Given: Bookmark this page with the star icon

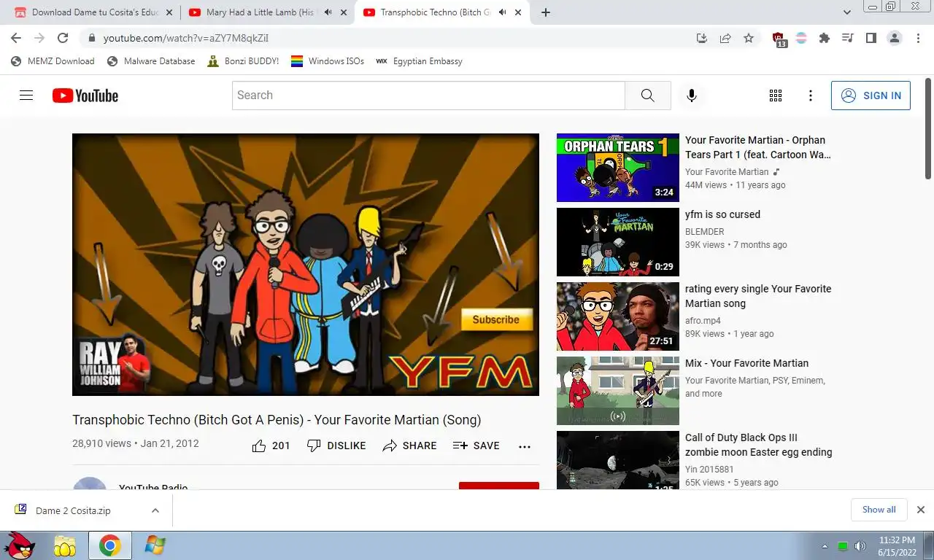Looking at the screenshot, I should pos(749,38).
